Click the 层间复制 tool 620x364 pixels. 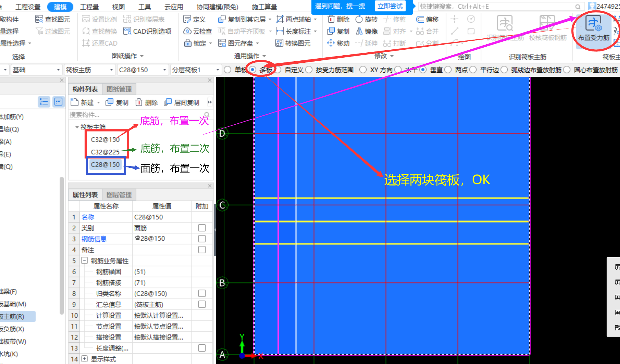[181, 102]
